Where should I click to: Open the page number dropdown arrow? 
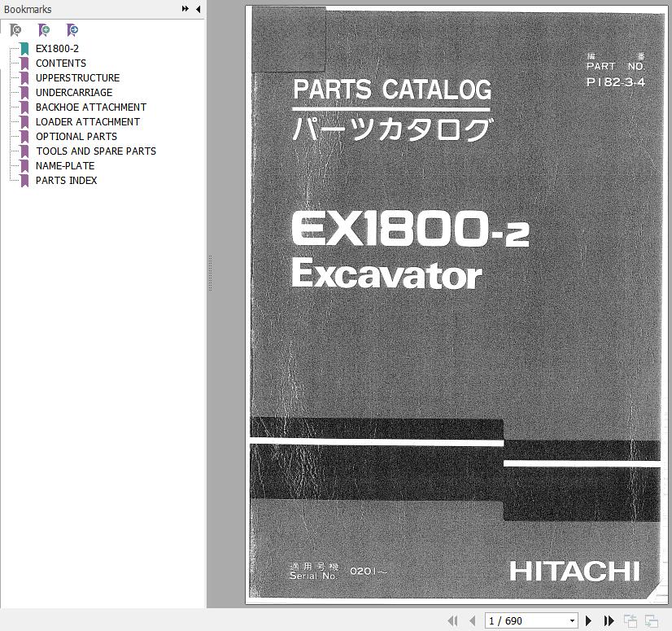(572, 620)
